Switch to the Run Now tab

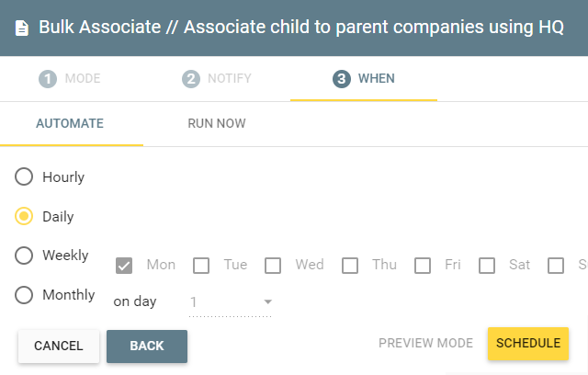217,123
